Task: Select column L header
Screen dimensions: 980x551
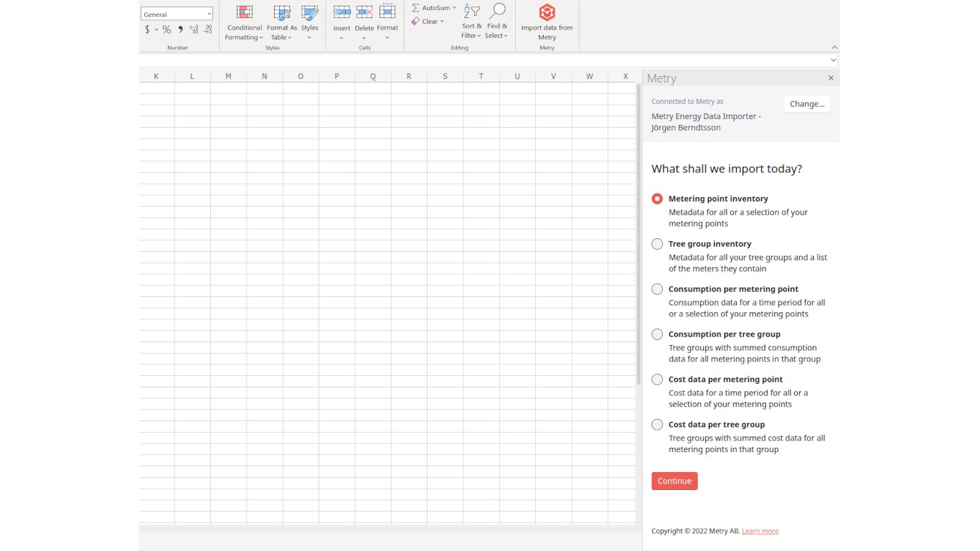Action: click(192, 76)
